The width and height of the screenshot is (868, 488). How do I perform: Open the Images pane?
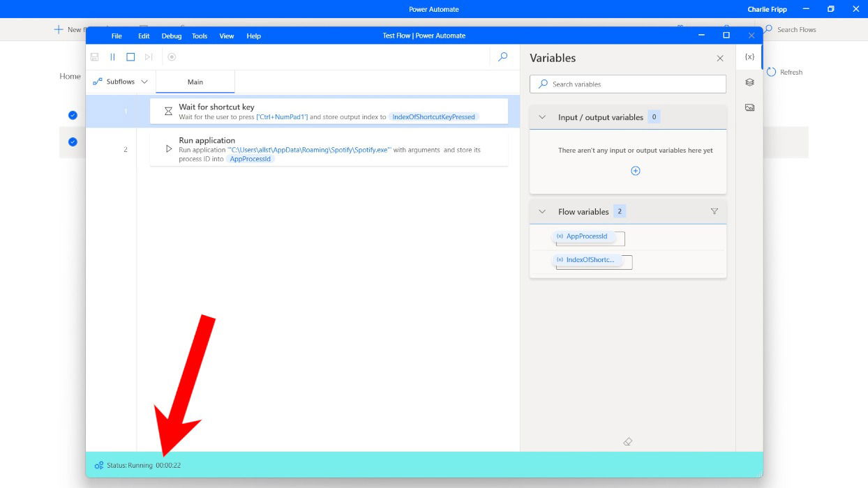749,107
